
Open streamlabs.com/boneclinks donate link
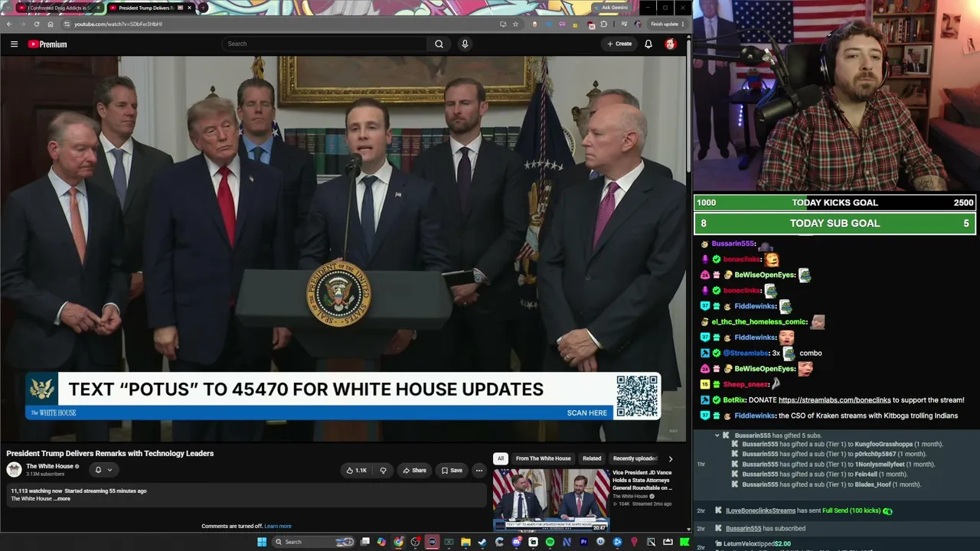click(x=835, y=400)
